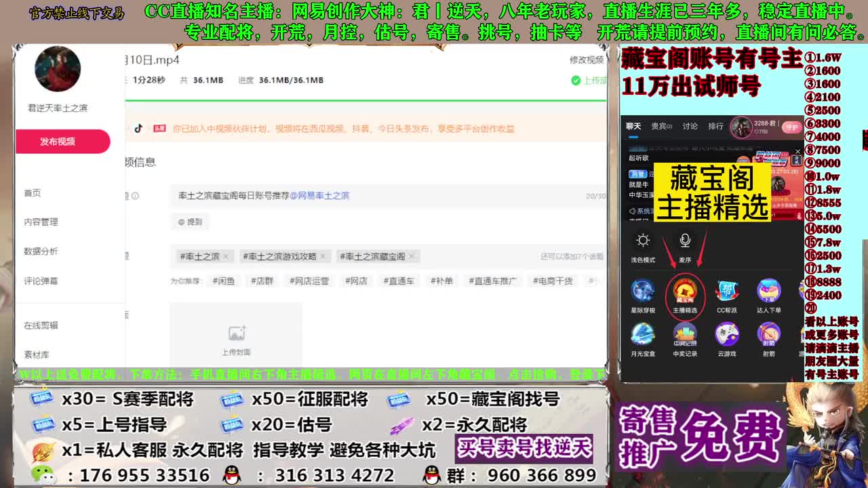Click the pink 守护 button

[x=791, y=127]
